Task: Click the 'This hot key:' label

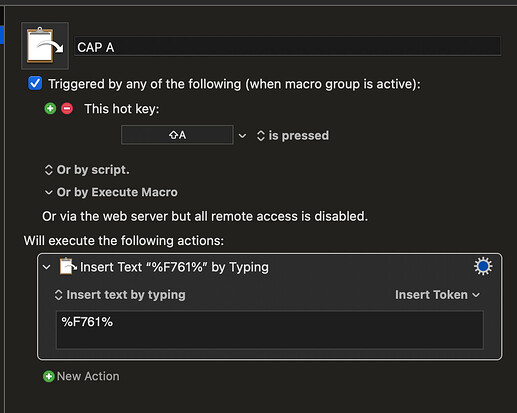Action: (122, 109)
